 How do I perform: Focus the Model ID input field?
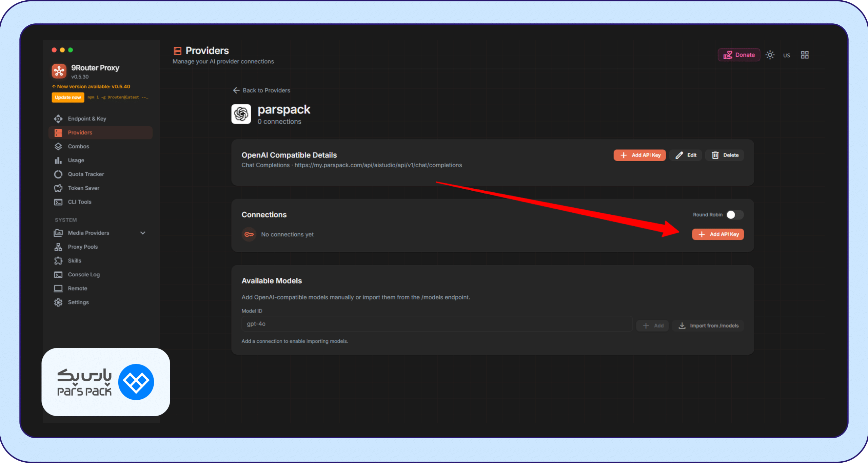437,324
